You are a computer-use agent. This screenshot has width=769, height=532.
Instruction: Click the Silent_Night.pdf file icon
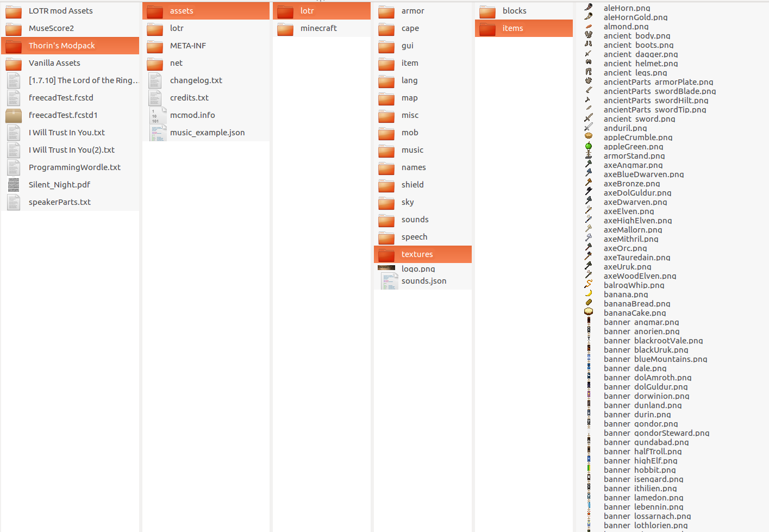14,185
